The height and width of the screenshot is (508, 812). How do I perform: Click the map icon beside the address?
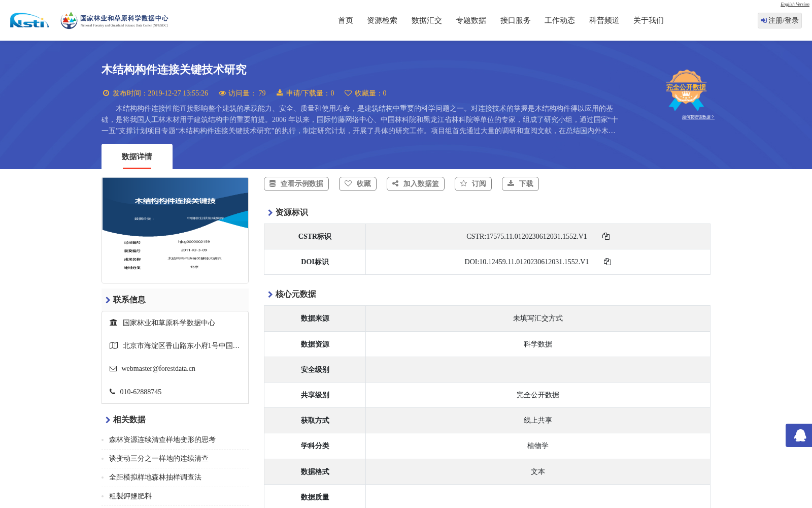[x=114, y=345]
